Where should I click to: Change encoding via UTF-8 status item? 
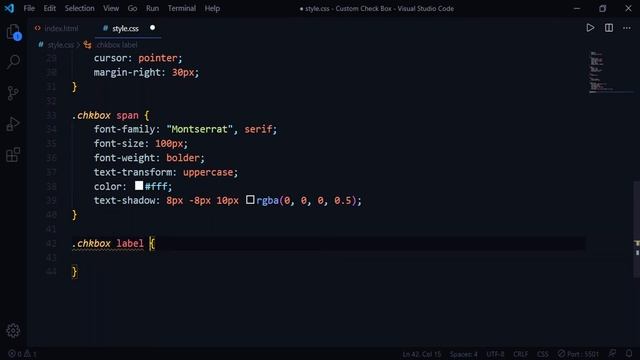tap(495, 354)
